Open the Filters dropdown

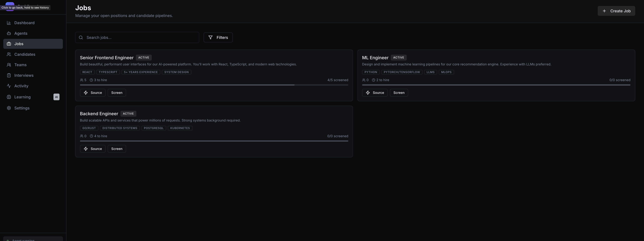[218, 37]
